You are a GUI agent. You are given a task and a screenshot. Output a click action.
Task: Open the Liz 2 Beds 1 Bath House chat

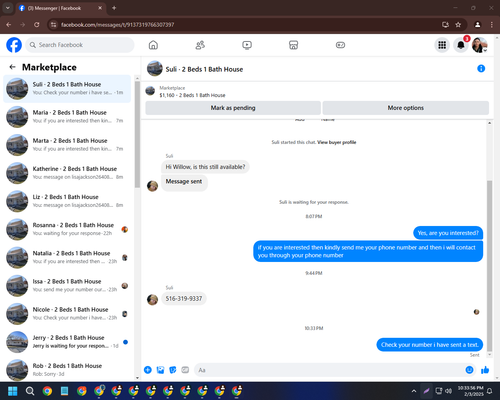67,201
